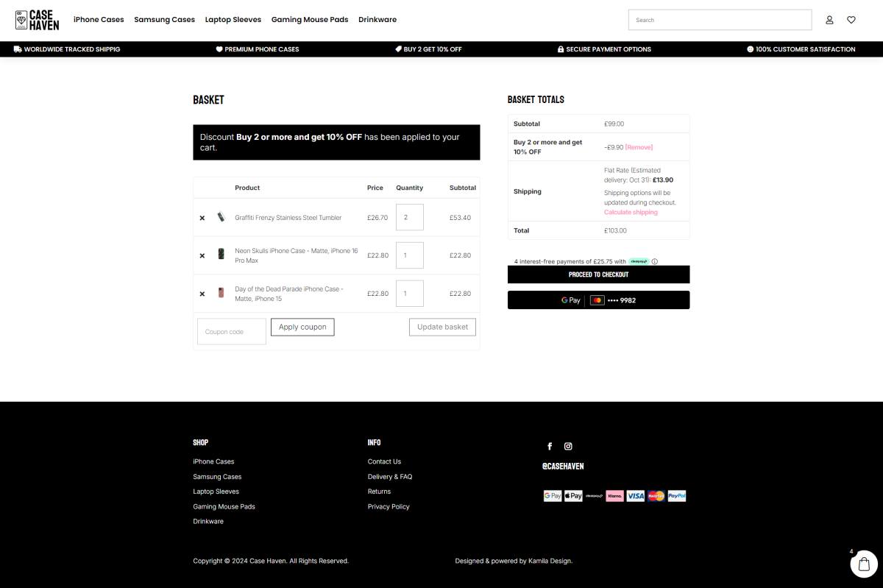Open the floating basket cart icon
The image size is (883, 588).
click(864, 564)
